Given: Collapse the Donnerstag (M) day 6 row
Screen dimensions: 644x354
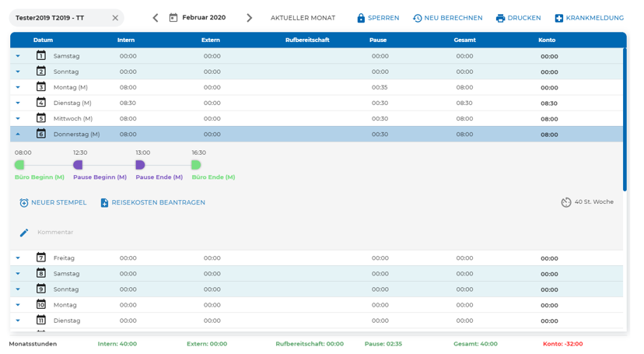Looking at the screenshot, I should [18, 135].
